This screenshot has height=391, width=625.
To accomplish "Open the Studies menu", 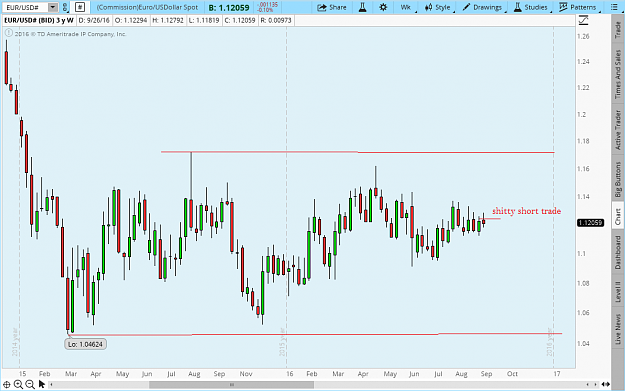I will point(532,7).
